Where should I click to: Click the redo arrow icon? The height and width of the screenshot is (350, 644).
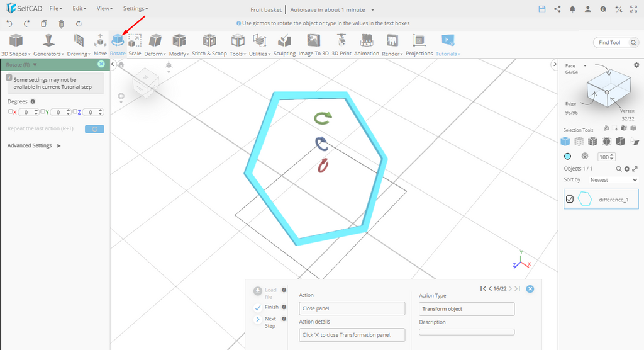pyautogui.click(x=26, y=23)
